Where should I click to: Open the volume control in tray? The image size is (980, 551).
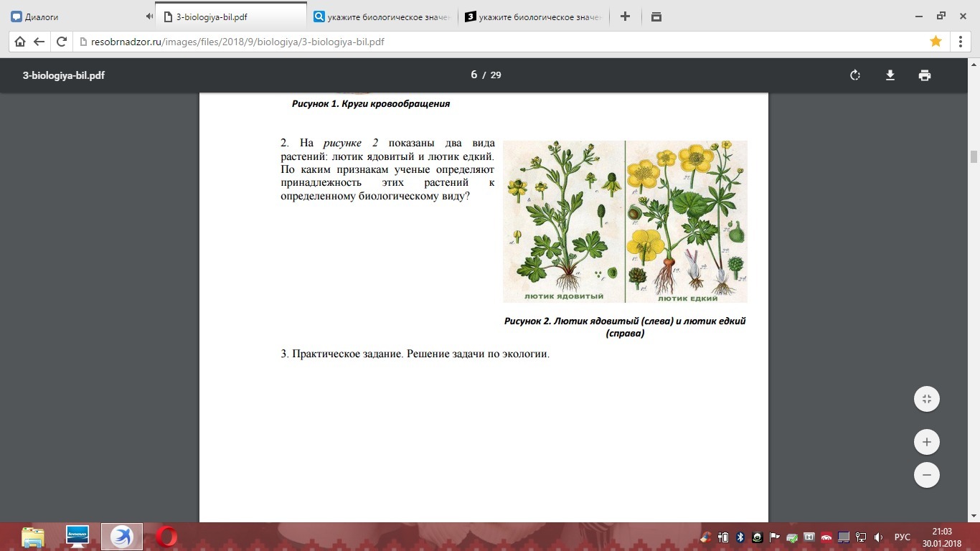point(878,537)
